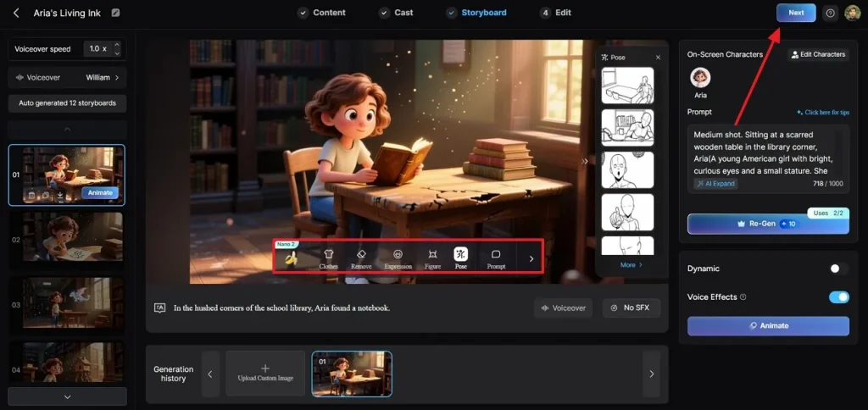Screen dimensions: 868x410
Task: Duplicate storyboard 01 with the copy icon
Action: coord(46,194)
